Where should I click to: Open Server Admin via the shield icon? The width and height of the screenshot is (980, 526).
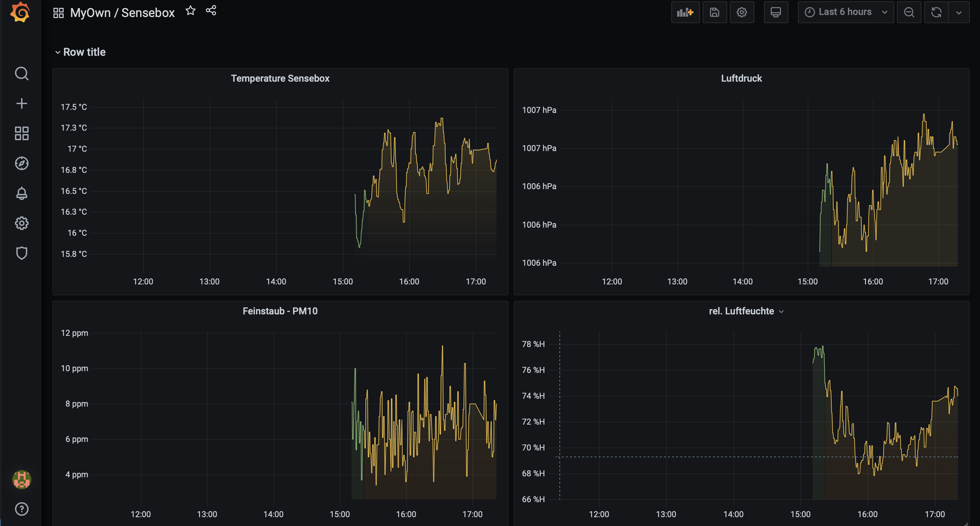(x=22, y=253)
